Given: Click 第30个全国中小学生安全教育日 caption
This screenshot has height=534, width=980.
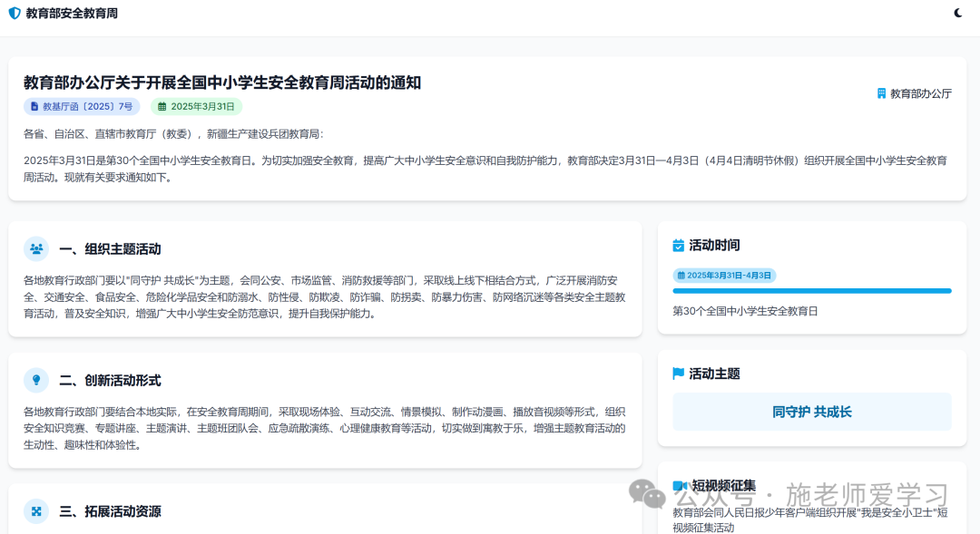Looking at the screenshot, I should (x=745, y=311).
